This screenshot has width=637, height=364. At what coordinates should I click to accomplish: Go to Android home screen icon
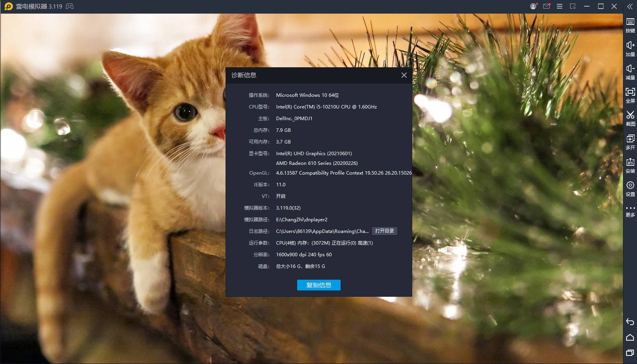(x=630, y=337)
